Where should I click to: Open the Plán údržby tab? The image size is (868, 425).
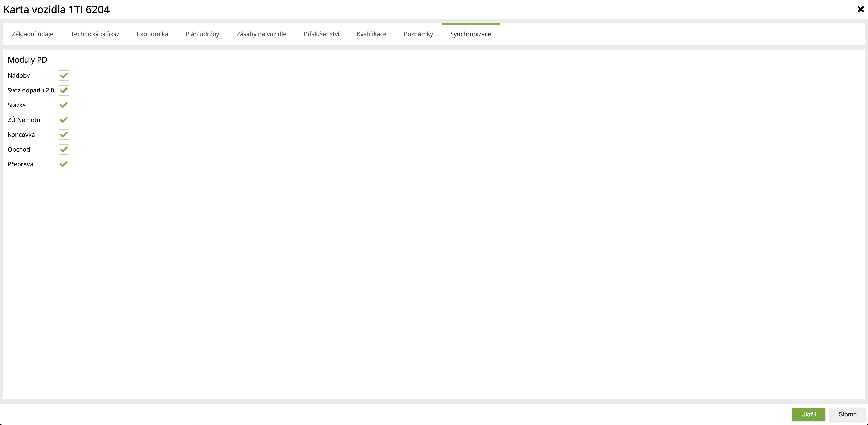[202, 34]
